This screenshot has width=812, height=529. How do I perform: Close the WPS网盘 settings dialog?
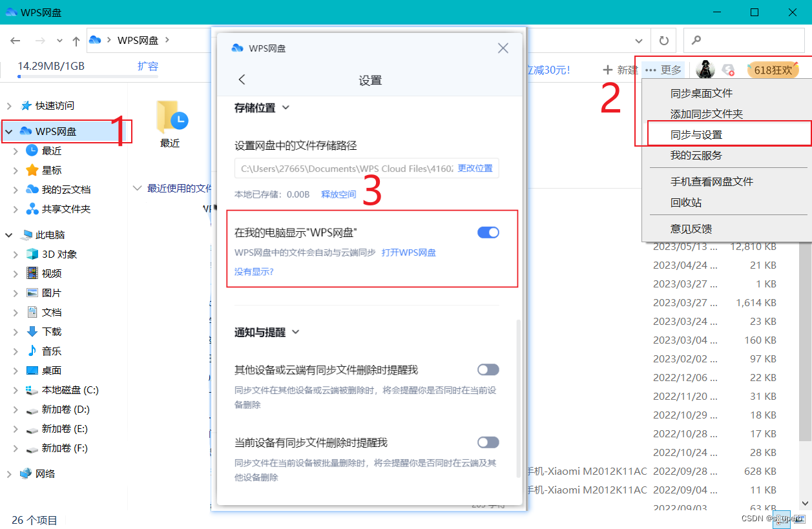click(x=503, y=48)
